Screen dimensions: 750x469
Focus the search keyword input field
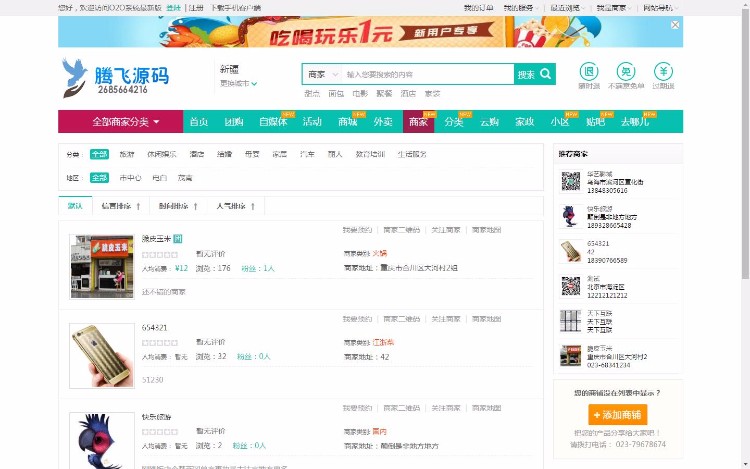pos(428,74)
